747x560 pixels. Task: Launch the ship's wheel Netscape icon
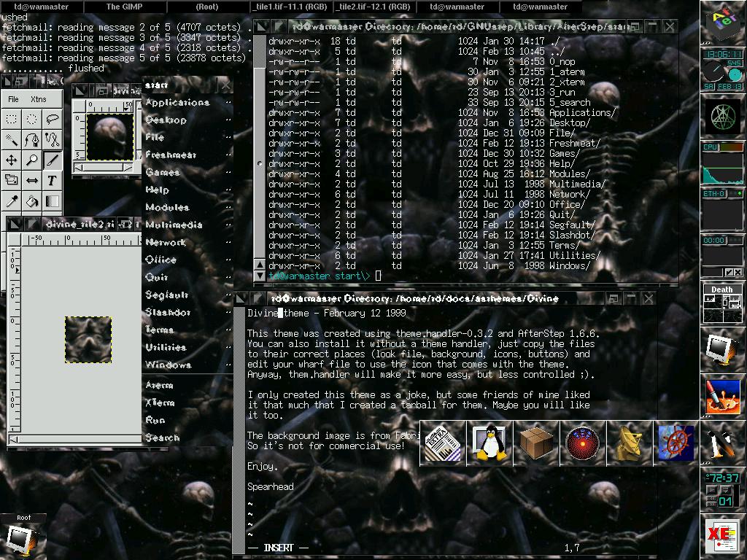(x=676, y=443)
